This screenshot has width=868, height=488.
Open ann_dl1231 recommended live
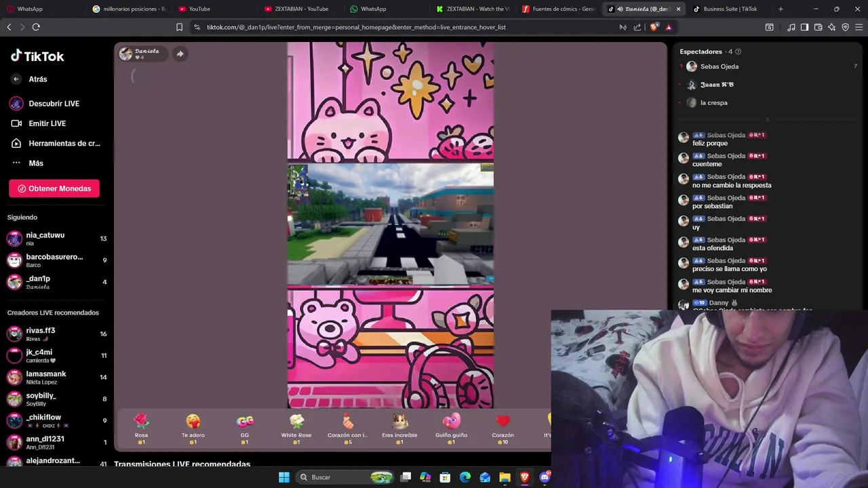(56, 443)
